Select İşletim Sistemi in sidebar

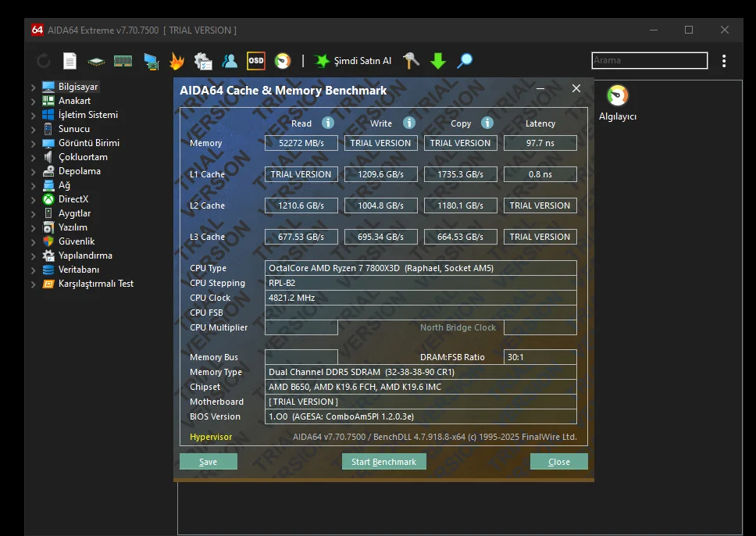tap(87, 115)
